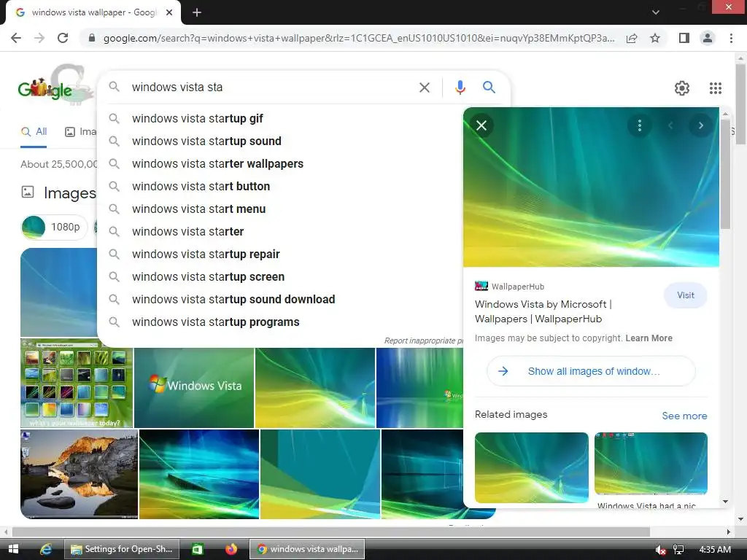The width and height of the screenshot is (747, 560).
Task: Submit search with the blue magnifier
Action: 489,87
